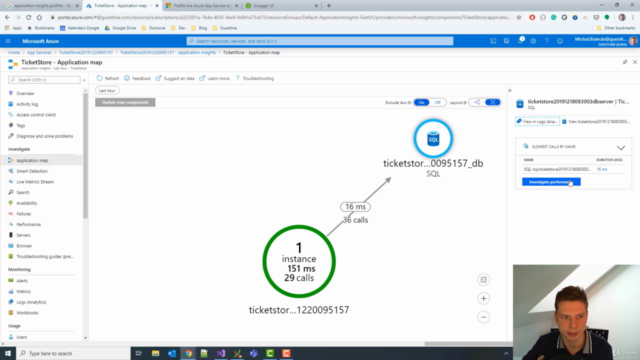Open Activity log in left menu
Viewport: 640px width, 360px height.
(x=27, y=104)
